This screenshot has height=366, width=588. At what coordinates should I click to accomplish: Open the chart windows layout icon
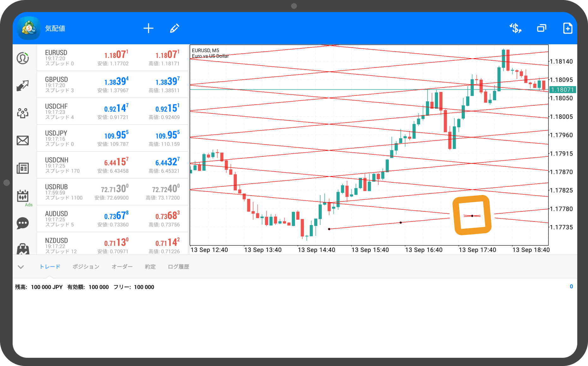(x=542, y=28)
